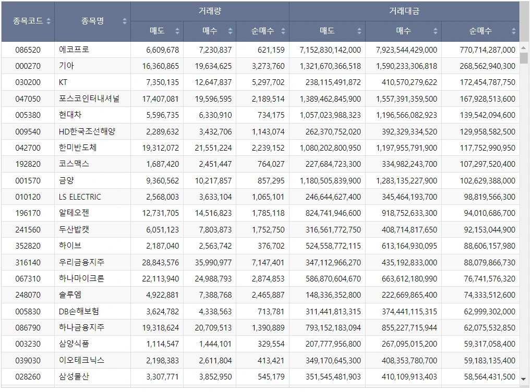Click sort arrows on 거래량 매수 column

click(x=230, y=31)
